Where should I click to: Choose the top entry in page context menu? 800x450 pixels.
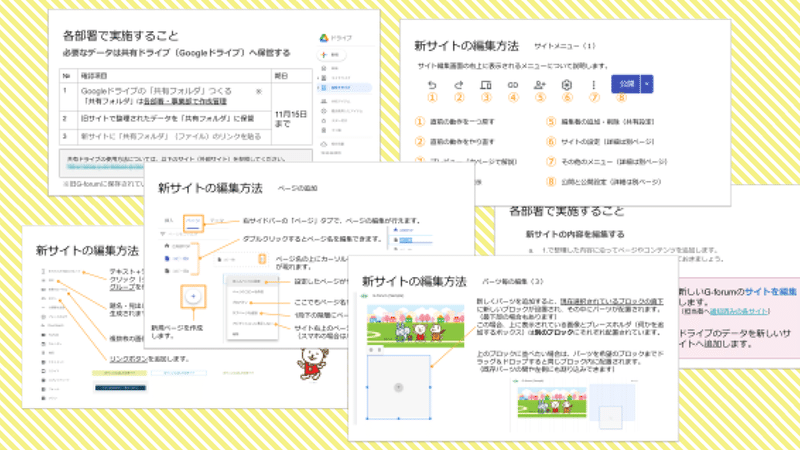[x=251, y=281]
